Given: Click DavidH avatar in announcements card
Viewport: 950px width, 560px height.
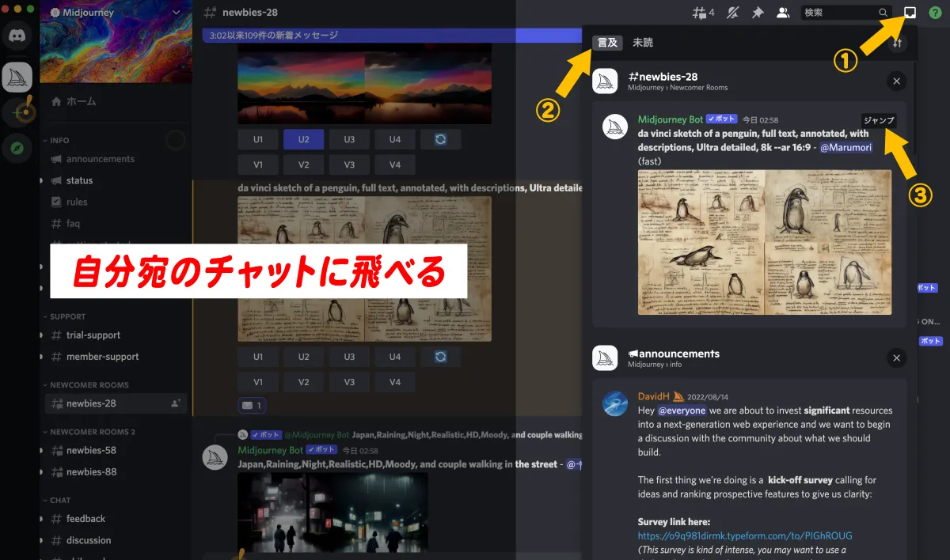Looking at the screenshot, I should point(615,403).
